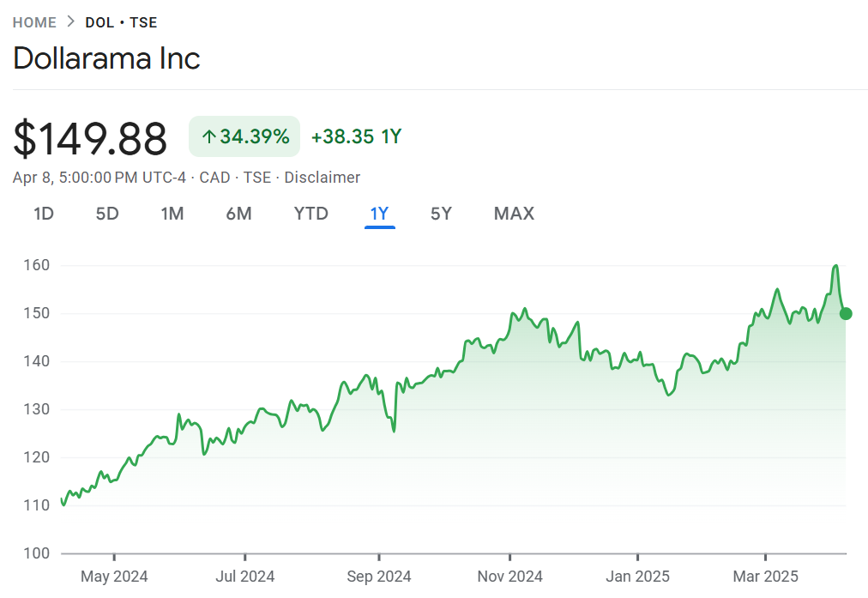Click the Disclaimer link

point(322,178)
